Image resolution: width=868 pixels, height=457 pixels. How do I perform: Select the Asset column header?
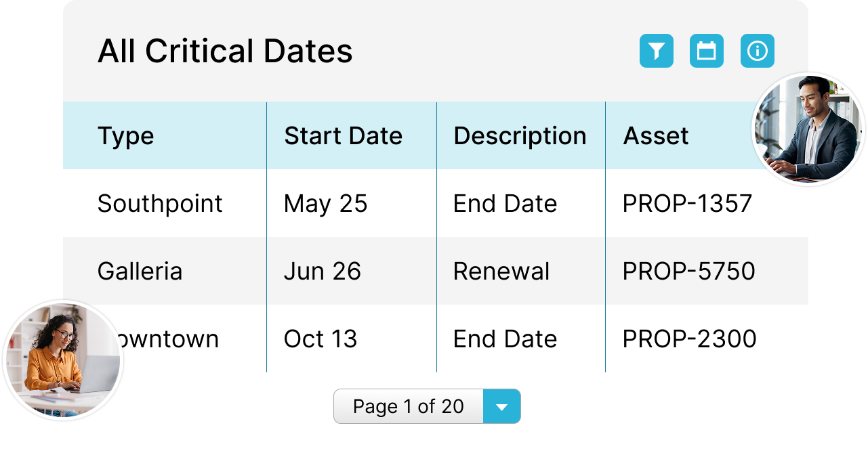656,136
